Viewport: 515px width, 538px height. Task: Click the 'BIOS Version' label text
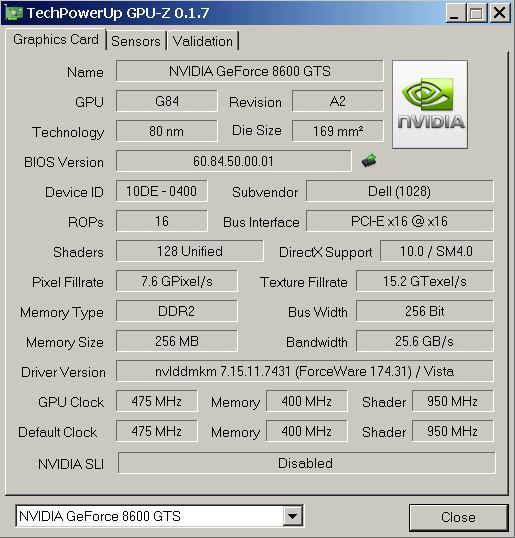click(64, 162)
